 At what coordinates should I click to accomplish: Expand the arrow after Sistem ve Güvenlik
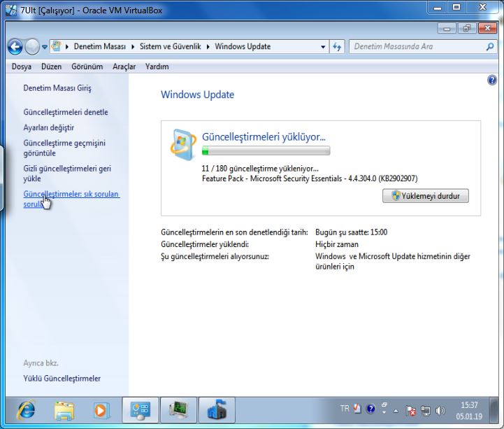tap(208, 47)
